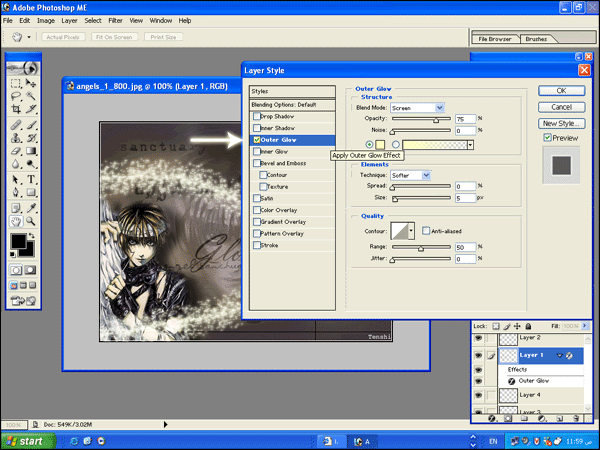Select the Rectangular Marquee tool
600x450 pixels.
click(16, 83)
